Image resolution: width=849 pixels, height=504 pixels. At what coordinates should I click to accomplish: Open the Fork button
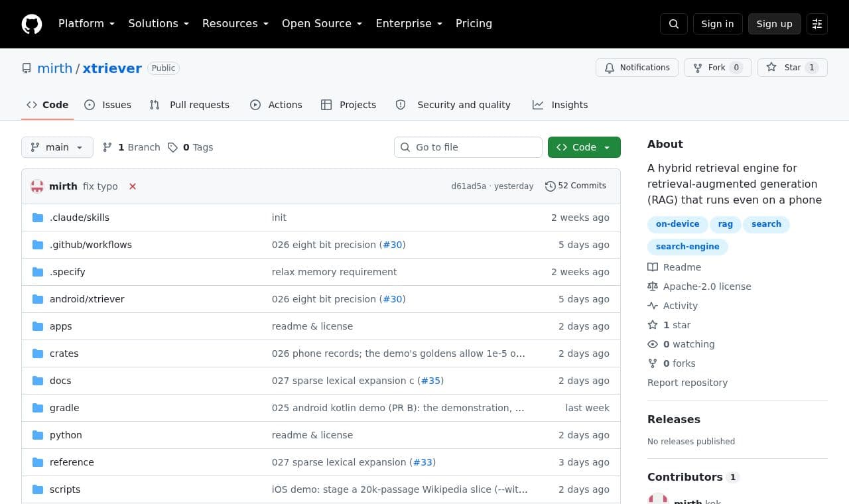[x=718, y=68]
